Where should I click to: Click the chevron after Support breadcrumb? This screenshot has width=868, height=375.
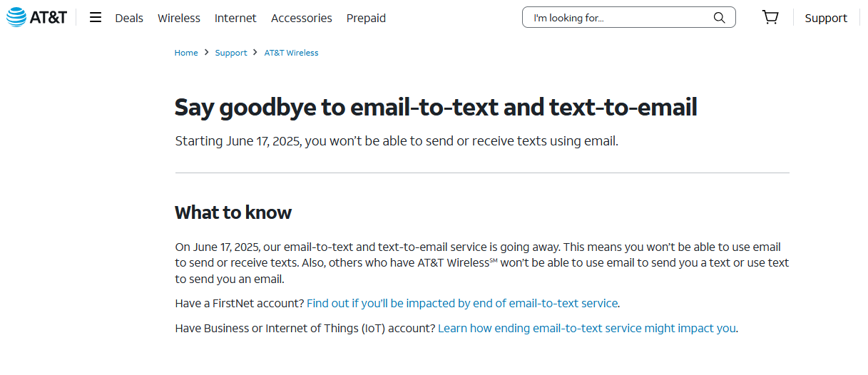click(255, 53)
